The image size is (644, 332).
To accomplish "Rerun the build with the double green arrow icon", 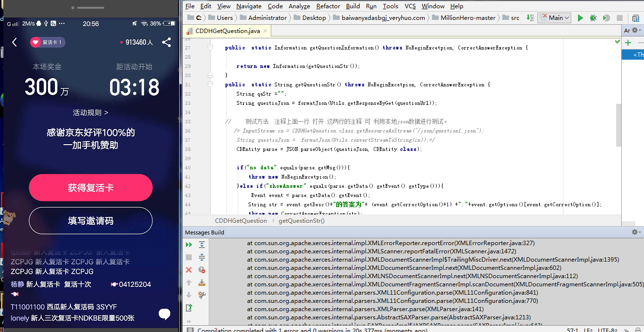I will pyautogui.click(x=189, y=245).
